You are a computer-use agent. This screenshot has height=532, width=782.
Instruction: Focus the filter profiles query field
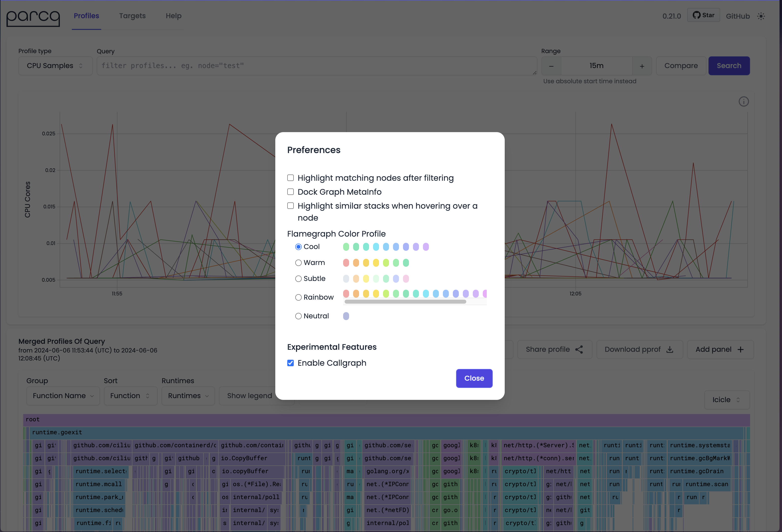(x=317, y=66)
